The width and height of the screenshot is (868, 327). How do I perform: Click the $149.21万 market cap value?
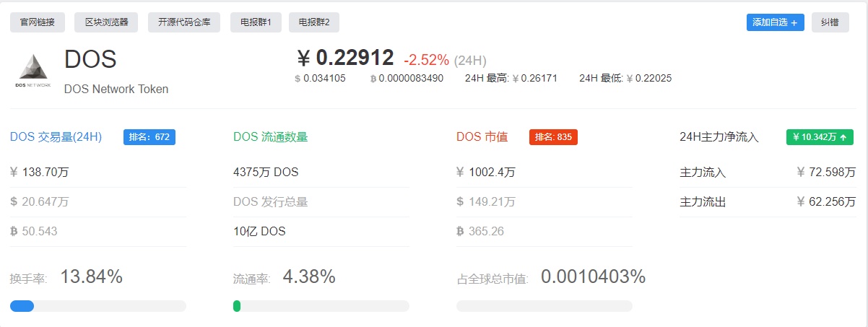pyautogui.click(x=486, y=202)
